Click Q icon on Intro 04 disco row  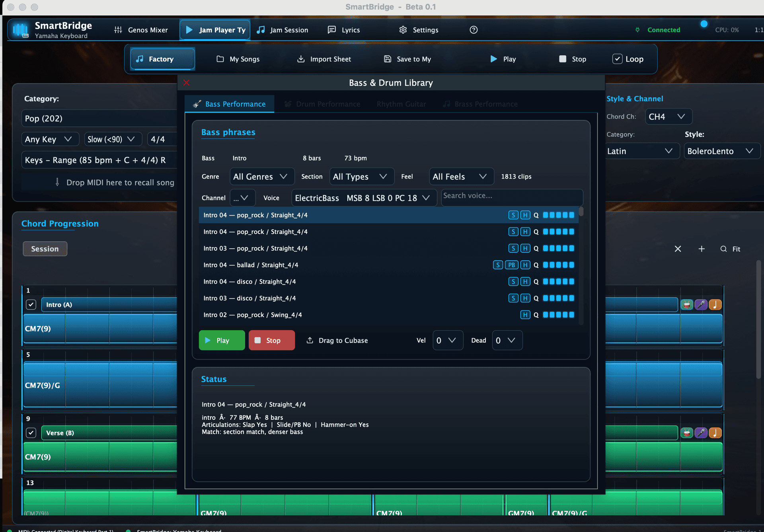click(x=536, y=282)
